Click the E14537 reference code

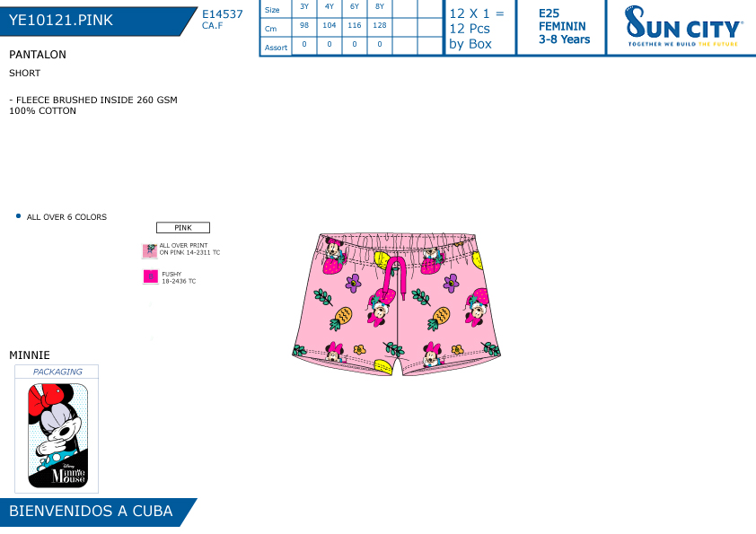[x=223, y=14]
